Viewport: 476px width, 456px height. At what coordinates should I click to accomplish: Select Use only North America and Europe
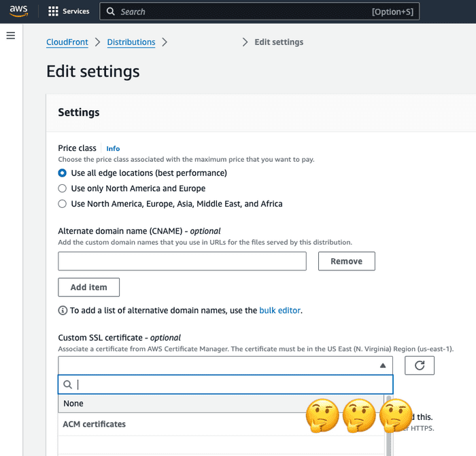[63, 188]
